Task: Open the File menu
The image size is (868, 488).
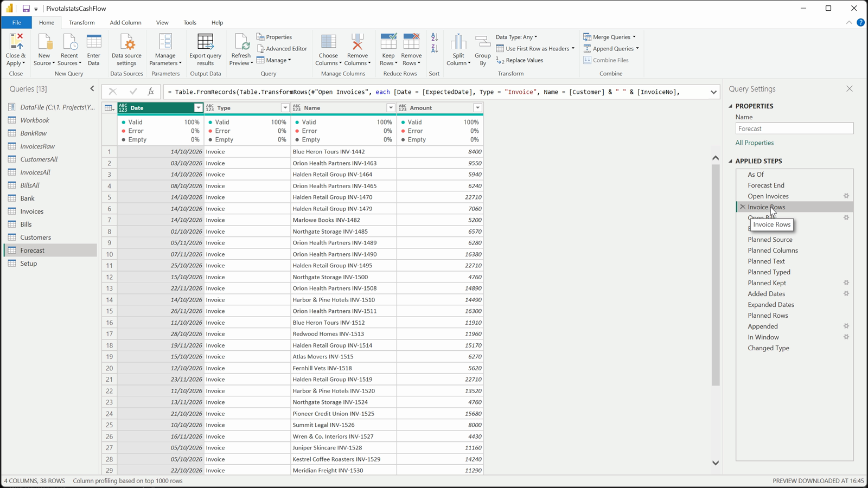Action: (17, 23)
